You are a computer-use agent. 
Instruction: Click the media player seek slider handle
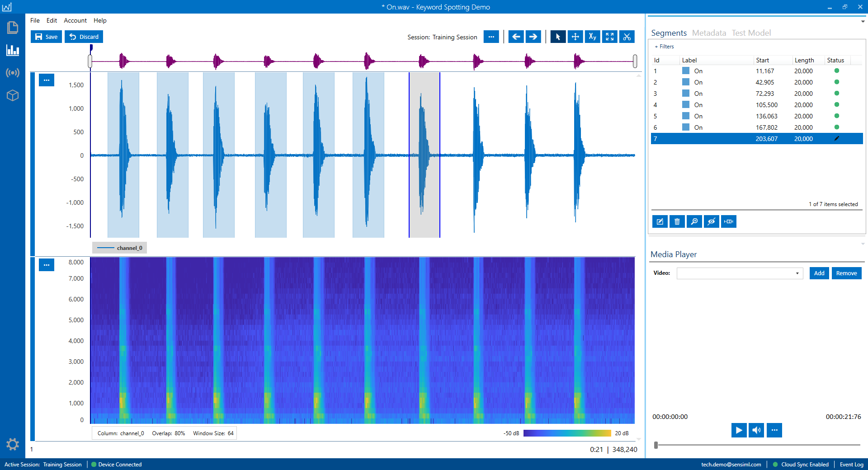click(656, 445)
